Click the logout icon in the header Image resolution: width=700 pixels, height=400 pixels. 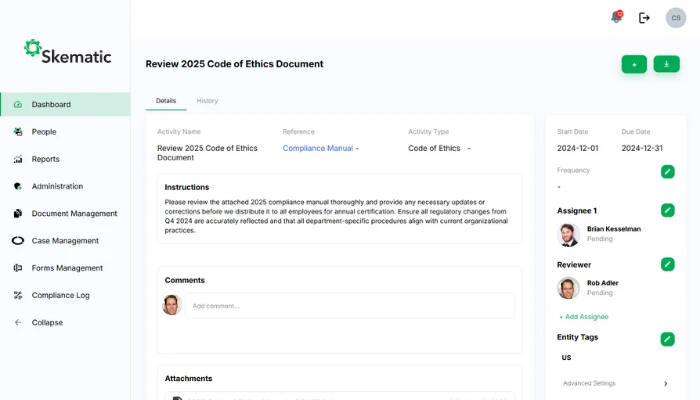[644, 17]
